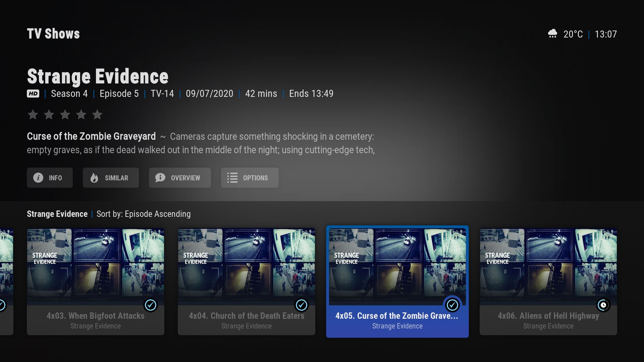Screen dimensions: 644x362
Task: Click the '4x03. When Bigfoot Attacks' caption
Action: coord(96,316)
